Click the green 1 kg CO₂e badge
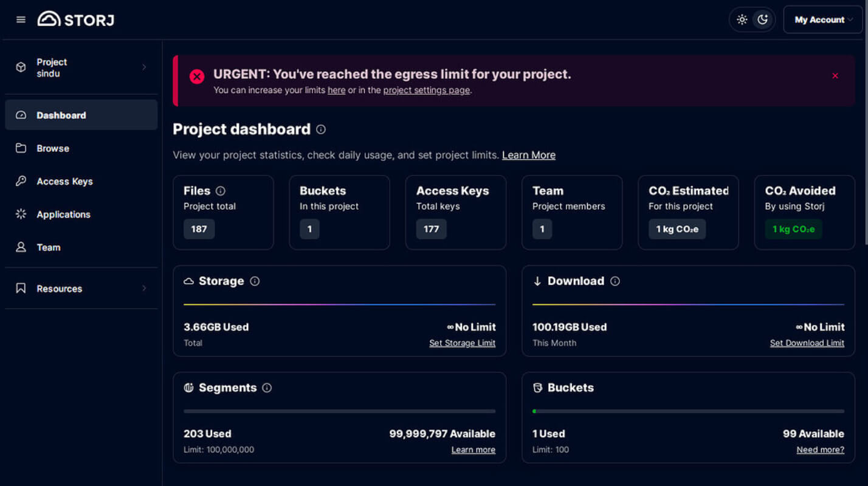Screen dimensions: 868x486 click(x=793, y=229)
